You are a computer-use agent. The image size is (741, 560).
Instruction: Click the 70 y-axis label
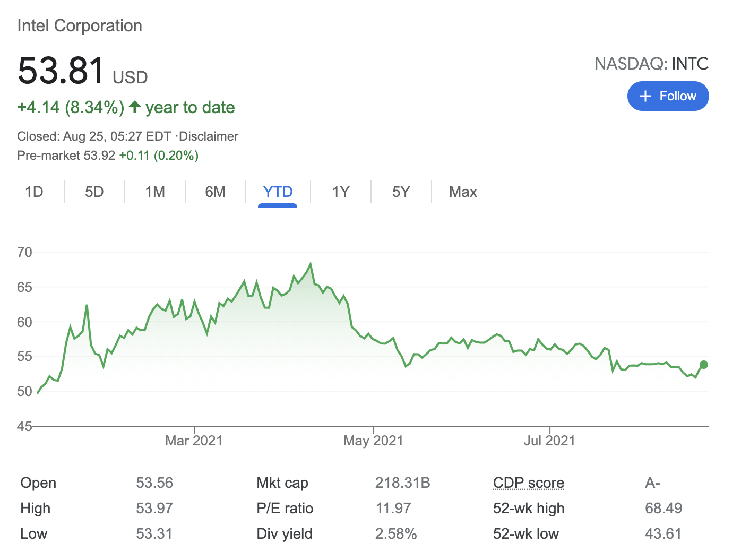[x=24, y=252]
